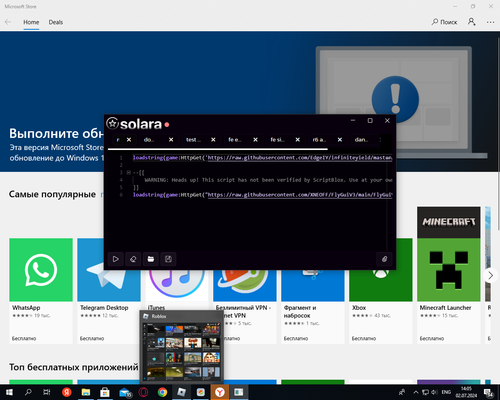Viewport: 500px width, 400px height.
Task: Launch Opera from the taskbar
Action: [x=143, y=392]
